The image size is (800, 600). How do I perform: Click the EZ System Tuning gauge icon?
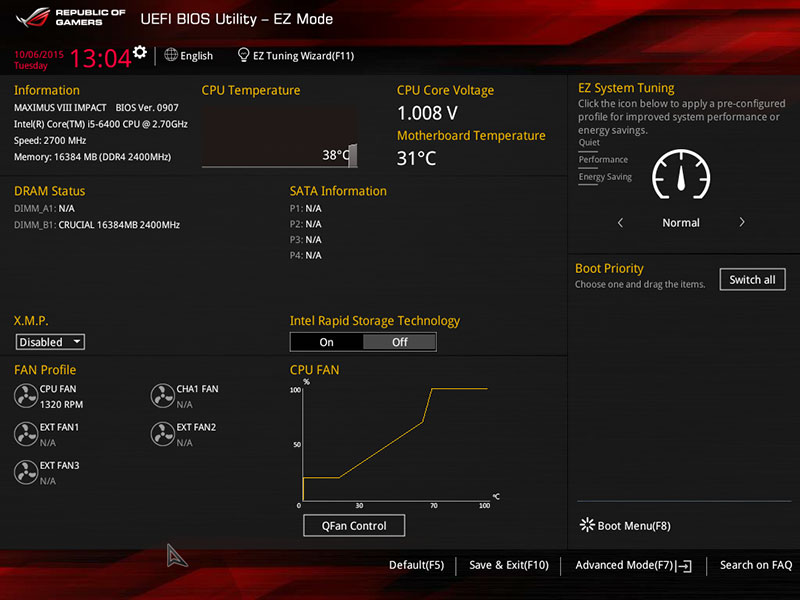click(x=681, y=174)
